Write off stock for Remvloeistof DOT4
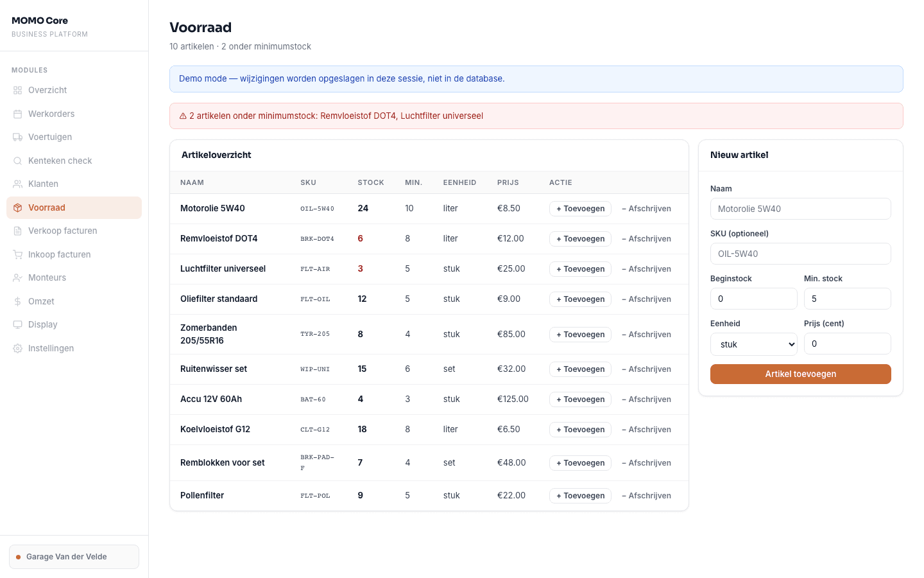The height and width of the screenshot is (578, 924). pos(646,239)
